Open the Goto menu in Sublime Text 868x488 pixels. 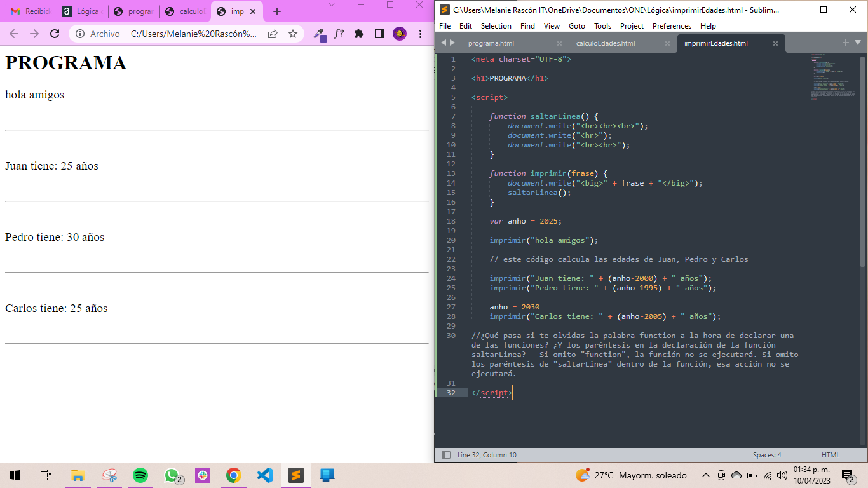tap(577, 26)
